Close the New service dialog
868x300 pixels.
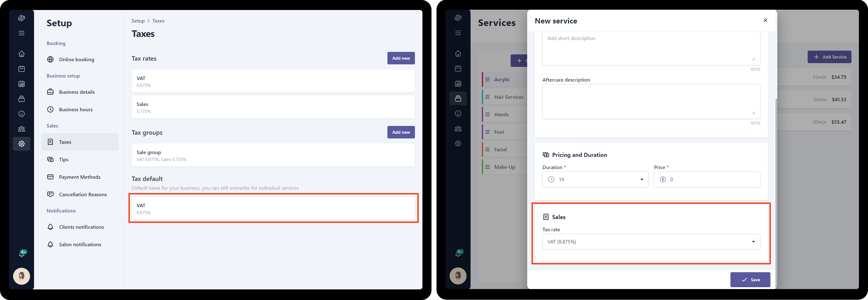[765, 21]
